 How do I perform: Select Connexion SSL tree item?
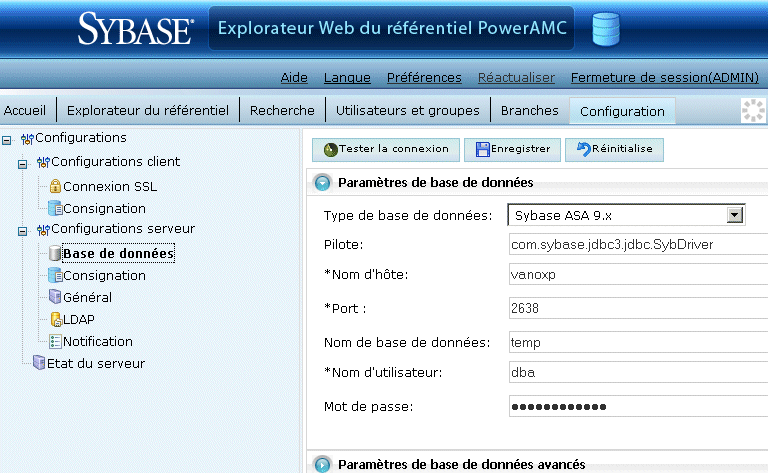coord(110,187)
